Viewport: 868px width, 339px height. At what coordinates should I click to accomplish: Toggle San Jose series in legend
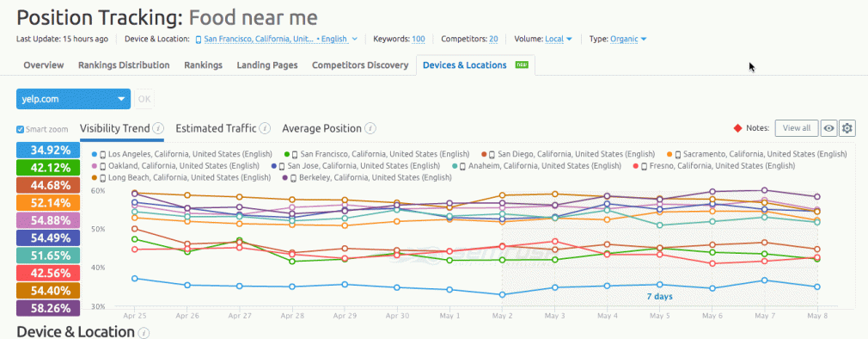click(357, 165)
